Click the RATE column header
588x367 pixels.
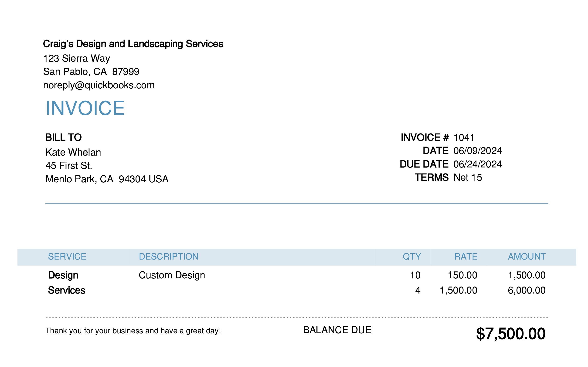coord(466,257)
